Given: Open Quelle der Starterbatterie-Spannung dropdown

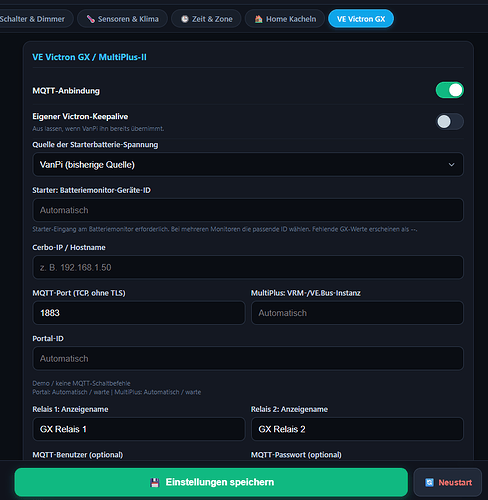Looking at the screenshot, I should coord(248,165).
